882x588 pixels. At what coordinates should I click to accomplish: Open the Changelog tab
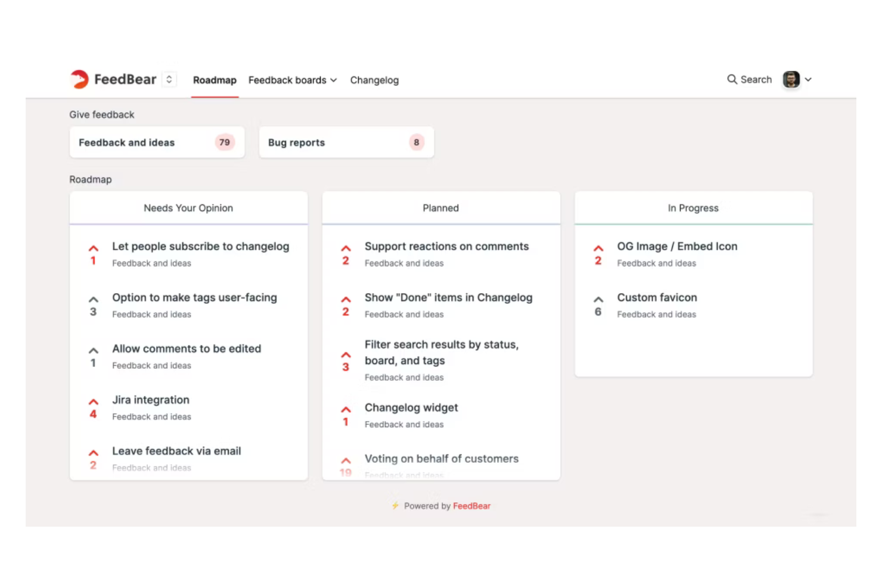pos(374,80)
